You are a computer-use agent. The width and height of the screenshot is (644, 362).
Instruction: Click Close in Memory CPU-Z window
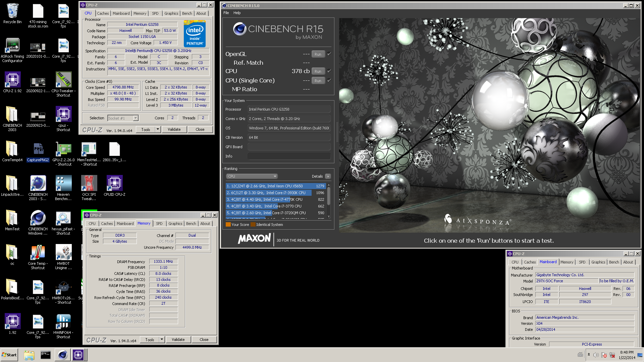[204, 340]
